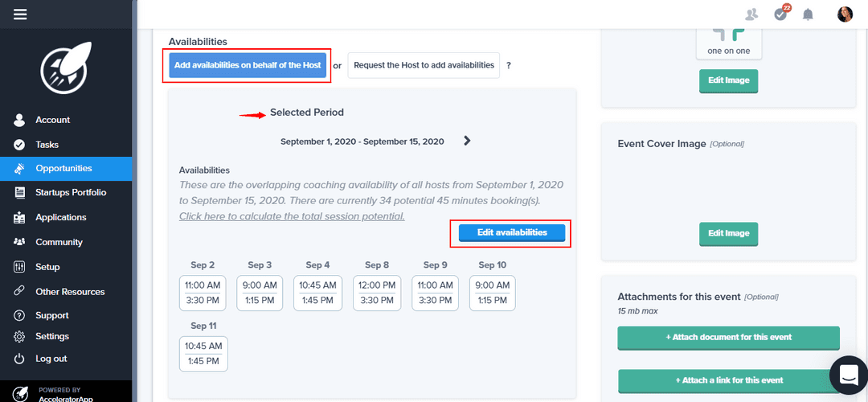Open the hamburger menu icon
Screen dimensions: 868x402
20,14
